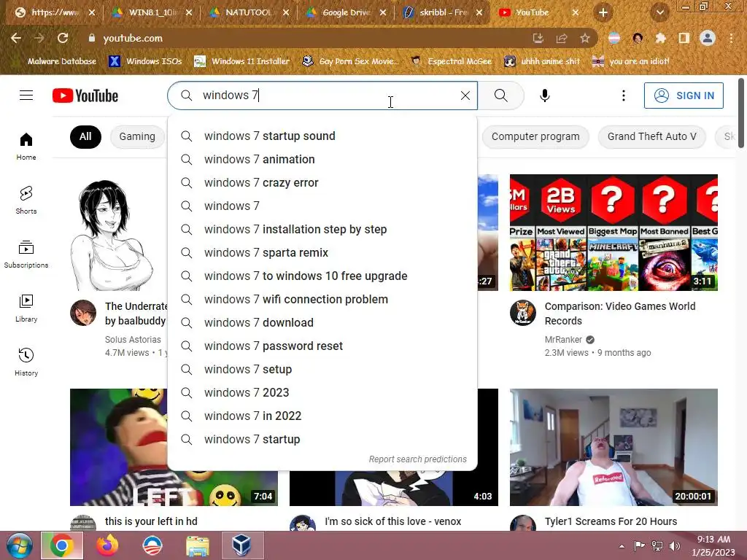
Task: Click the magnifier search button
Action: [500, 96]
